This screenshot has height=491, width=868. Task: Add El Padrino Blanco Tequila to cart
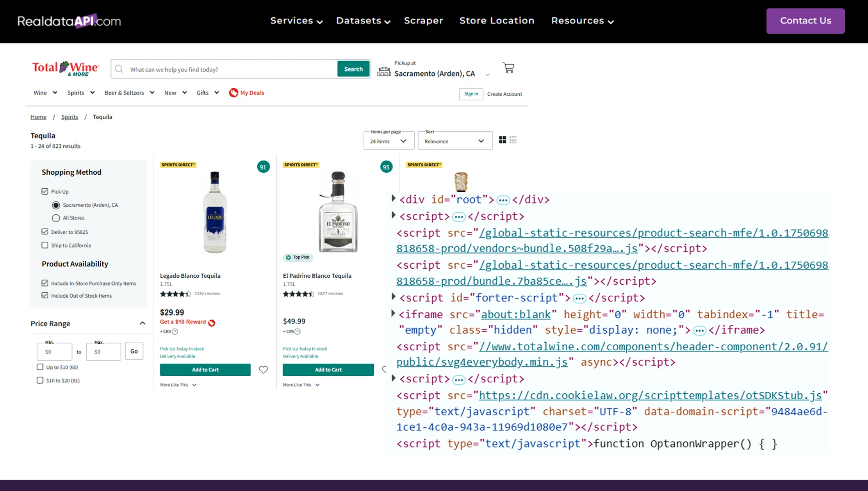(328, 370)
